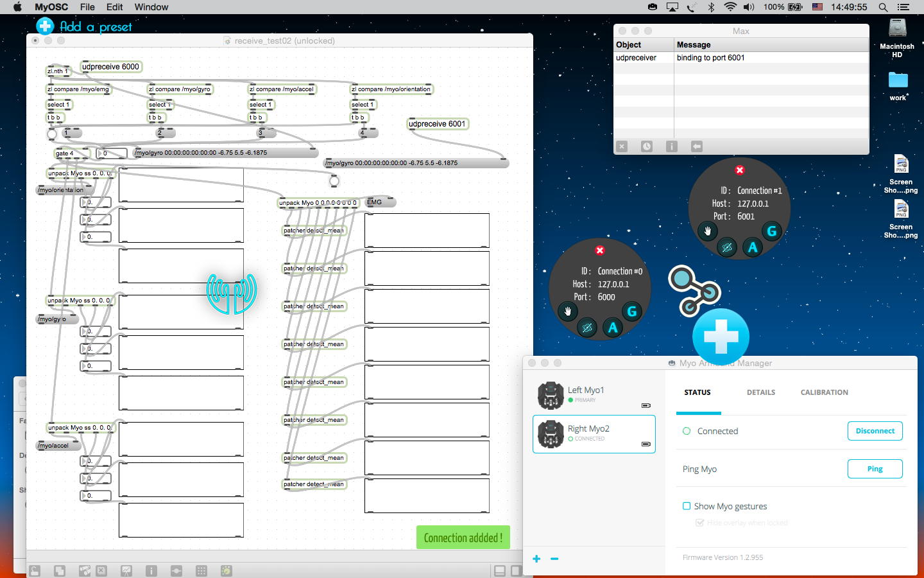This screenshot has height=578, width=924.
Task: Toggle gyroscope G on Connection #0
Action: (632, 311)
